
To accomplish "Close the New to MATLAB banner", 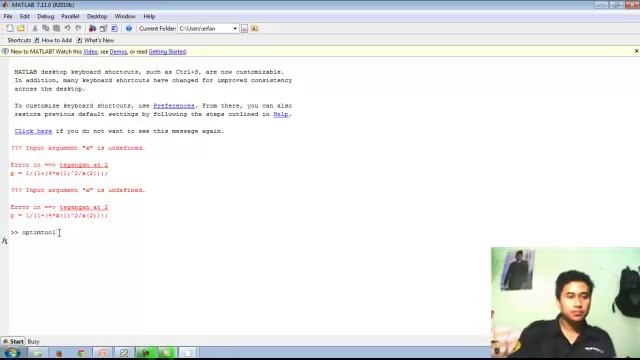I will (636, 51).
